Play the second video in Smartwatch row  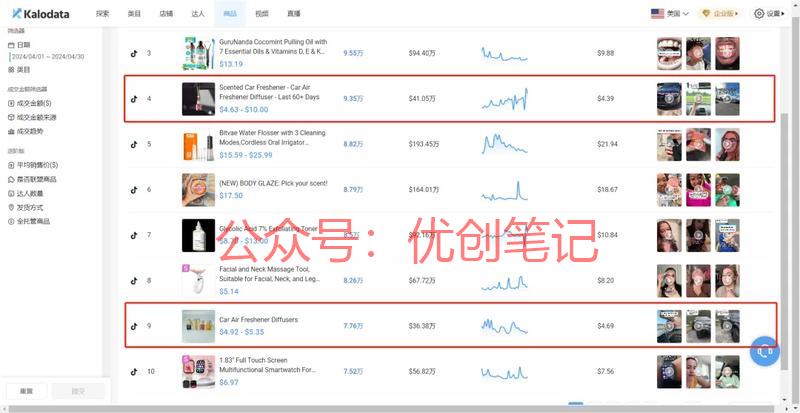698,371
